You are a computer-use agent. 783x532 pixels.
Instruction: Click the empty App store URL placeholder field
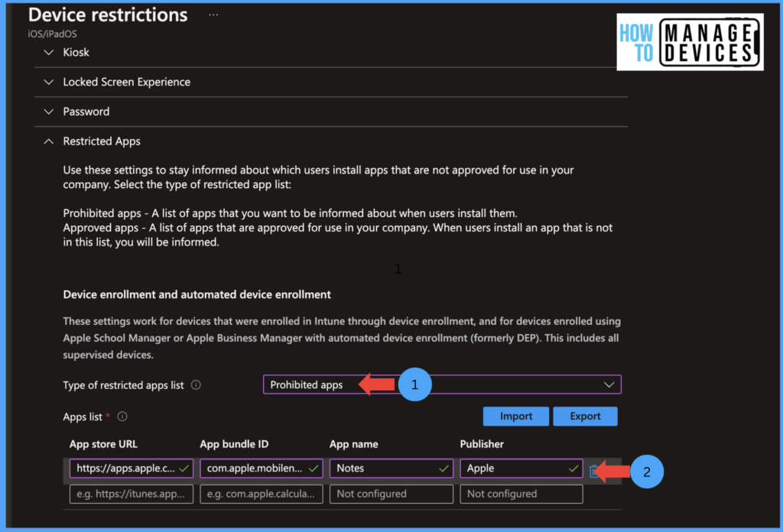pos(132,494)
